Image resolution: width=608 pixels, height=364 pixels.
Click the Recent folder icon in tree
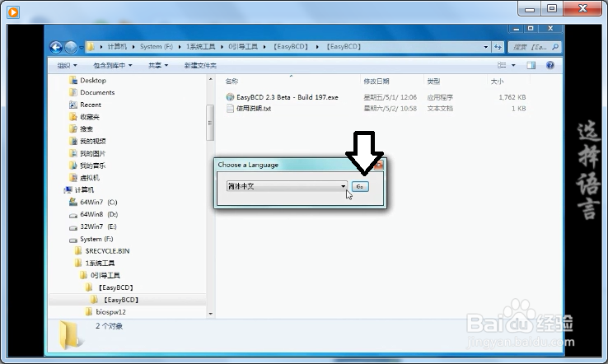pyautogui.click(x=72, y=105)
